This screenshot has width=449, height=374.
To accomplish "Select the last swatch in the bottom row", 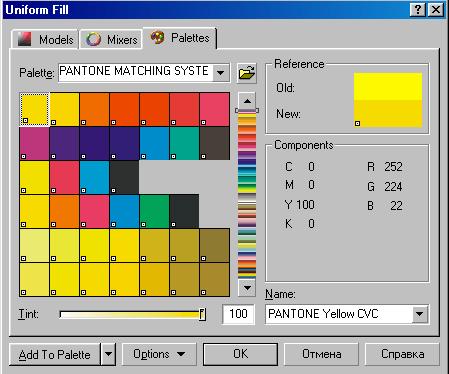I will 215,279.
